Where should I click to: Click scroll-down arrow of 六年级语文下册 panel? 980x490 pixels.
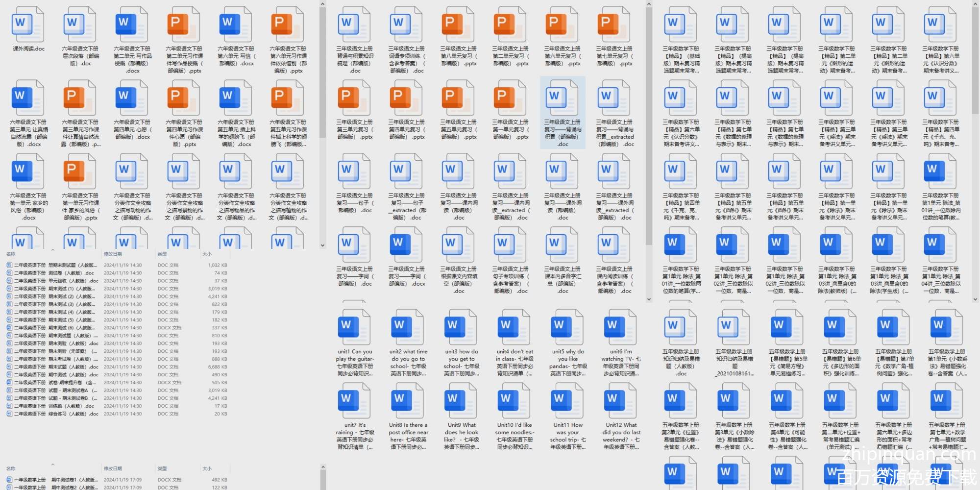point(322,245)
